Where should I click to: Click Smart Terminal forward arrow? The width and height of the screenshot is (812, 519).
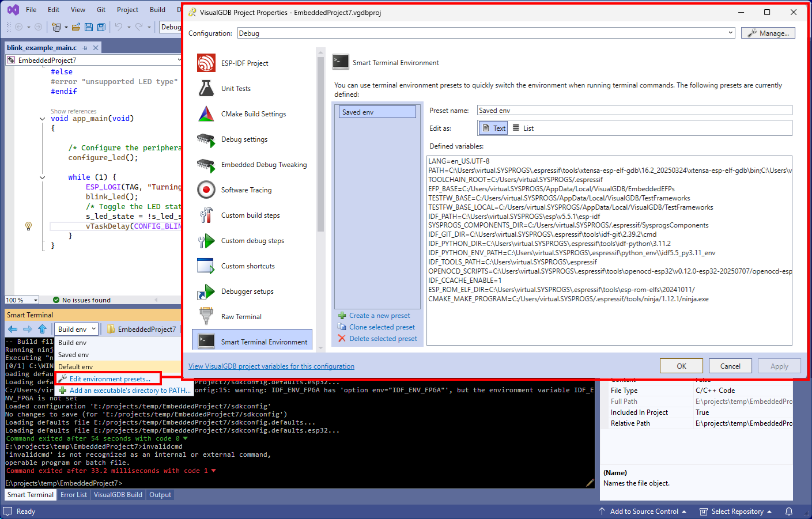[x=27, y=329]
